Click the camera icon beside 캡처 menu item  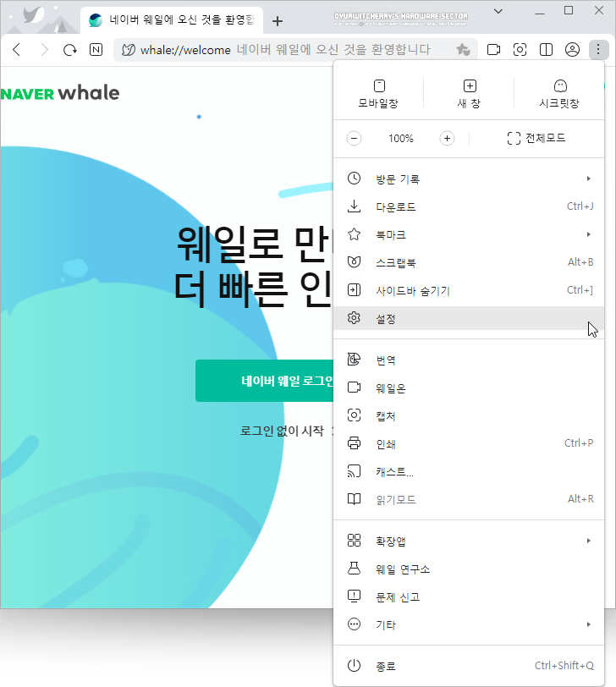click(x=354, y=415)
